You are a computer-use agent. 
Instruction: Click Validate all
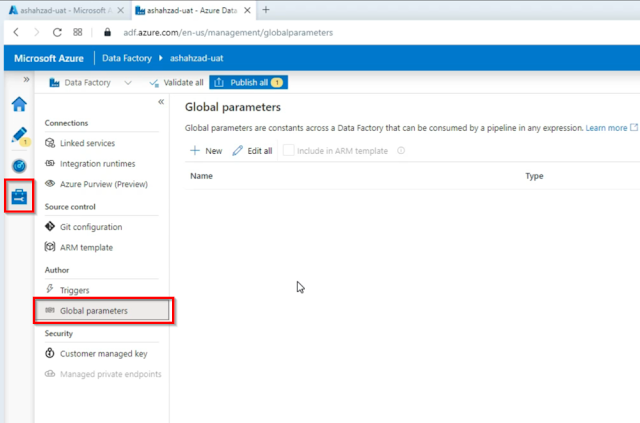pyautogui.click(x=176, y=83)
